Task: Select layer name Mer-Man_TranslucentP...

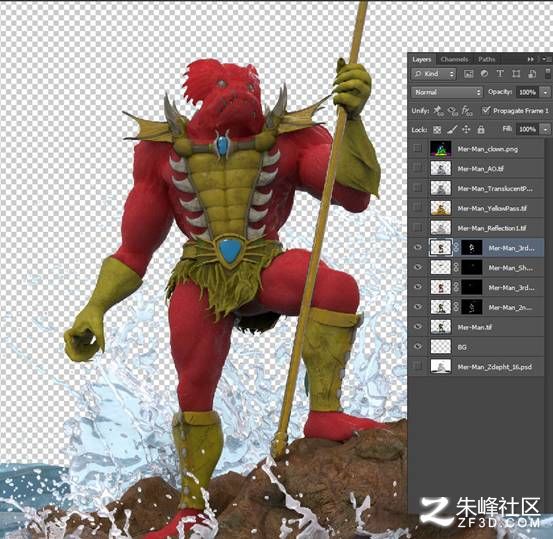Action: 495,189
